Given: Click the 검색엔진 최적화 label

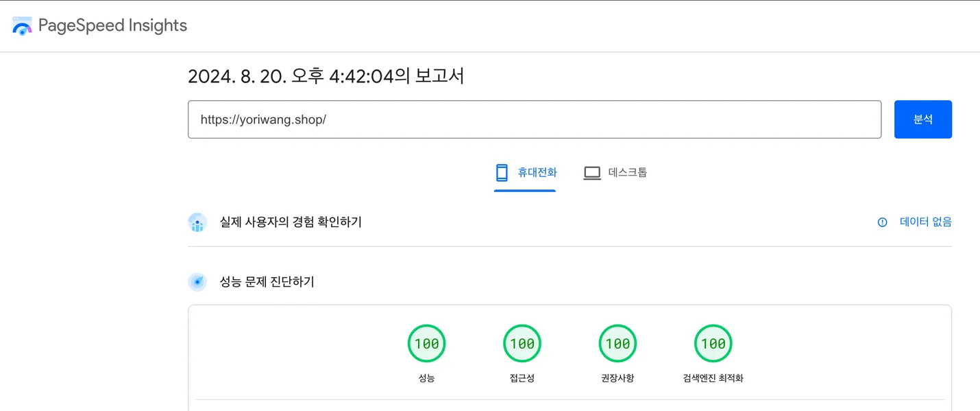Looking at the screenshot, I should tap(713, 378).
